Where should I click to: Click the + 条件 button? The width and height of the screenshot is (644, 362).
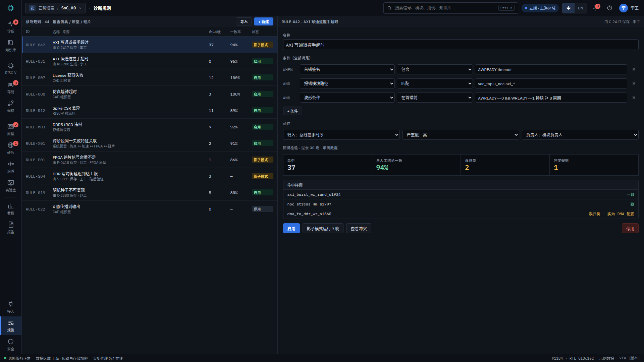point(292,111)
